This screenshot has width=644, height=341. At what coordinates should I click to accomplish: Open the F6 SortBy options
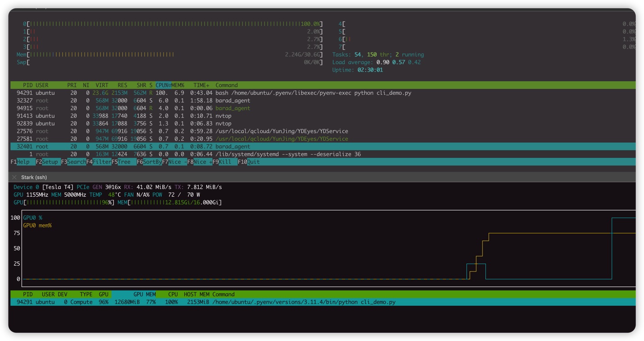pos(152,162)
